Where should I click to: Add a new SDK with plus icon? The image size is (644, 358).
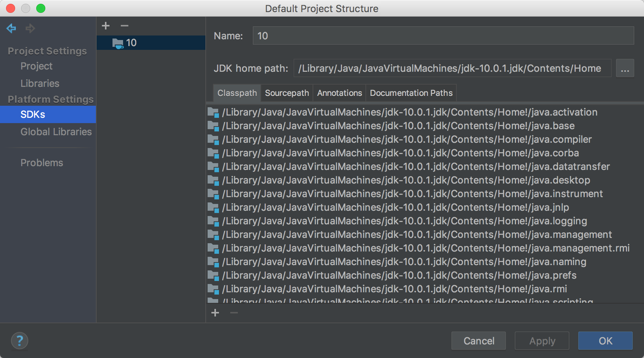[106, 26]
